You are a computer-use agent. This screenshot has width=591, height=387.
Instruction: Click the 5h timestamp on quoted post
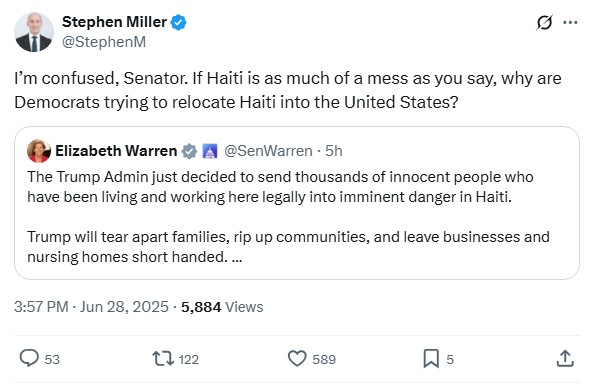pos(334,151)
